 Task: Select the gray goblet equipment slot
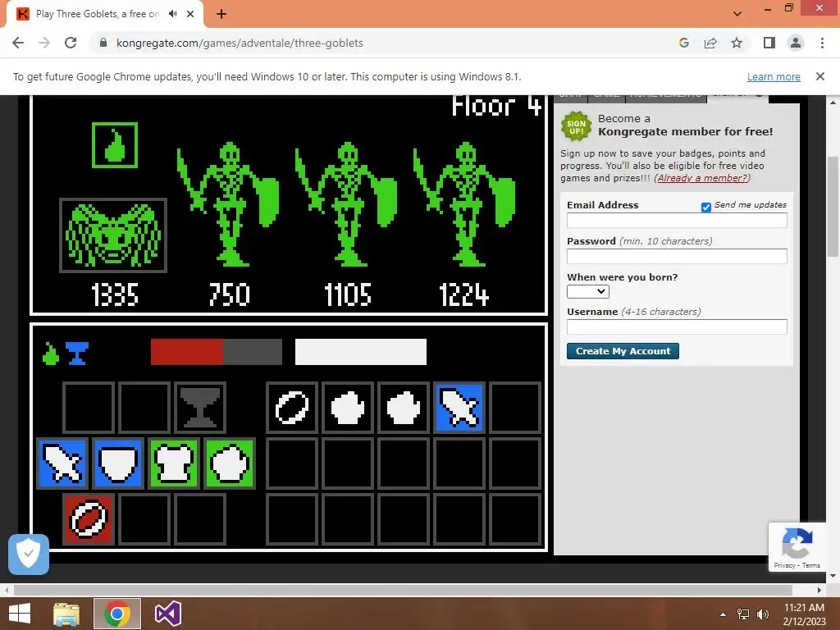click(200, 408)
